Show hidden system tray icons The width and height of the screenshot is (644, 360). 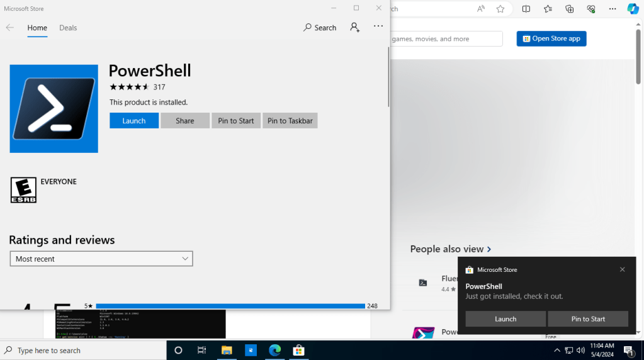(x=557, y=350)
